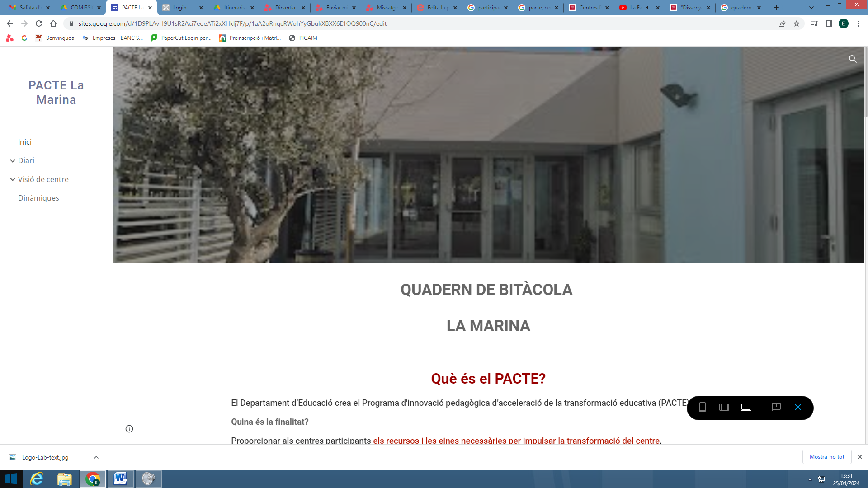Switch to the Dinantia browser tab
868x488 pixels.
point(284,8)
